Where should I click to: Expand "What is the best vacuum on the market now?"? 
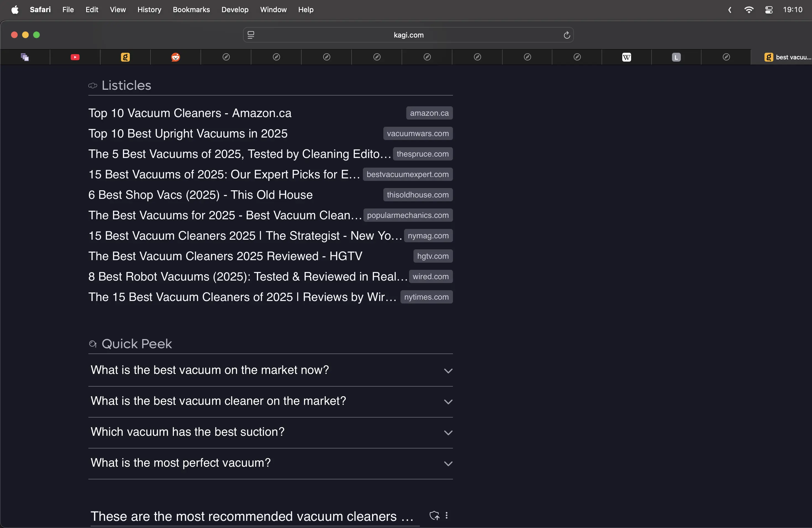[x=448, y=371]
